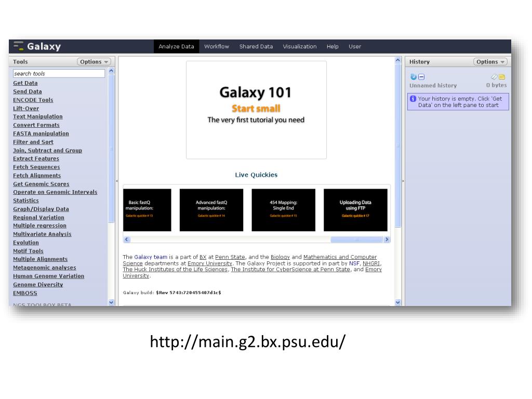Open history annotation using yellow note icon
This screenshot has width=532, height=399.
(502, 77)
